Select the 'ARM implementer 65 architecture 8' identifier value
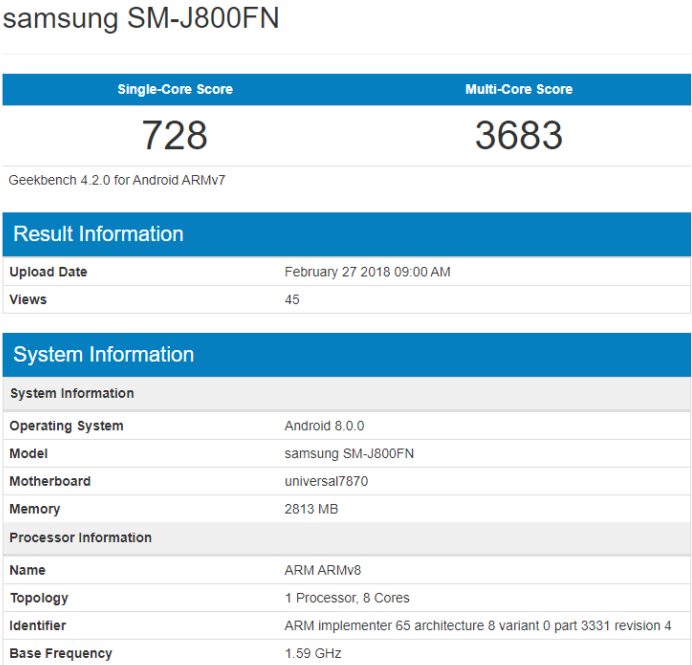692x665 pixels. tap(478, 626)
